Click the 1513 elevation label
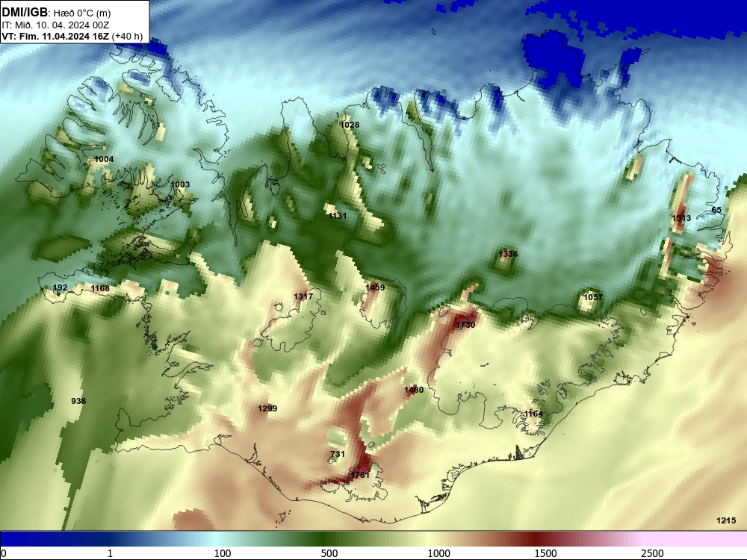The height and width of the screenshot is (560, 747). [681, 218]
